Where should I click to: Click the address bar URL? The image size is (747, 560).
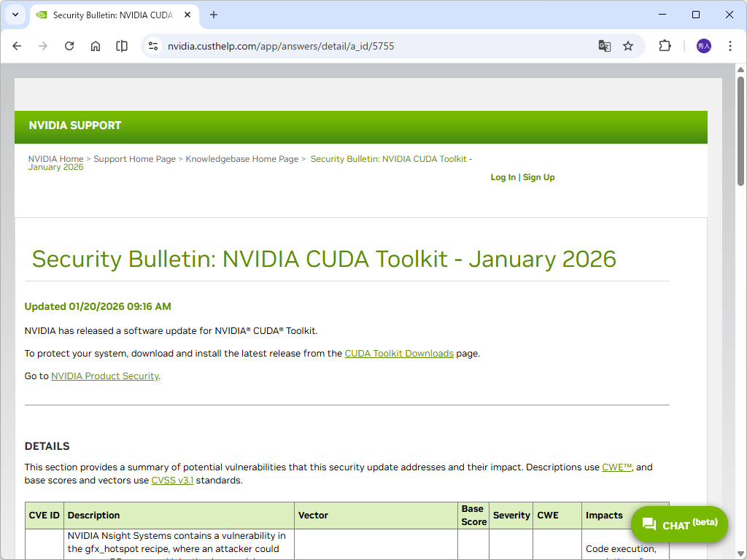pos(281,46)
